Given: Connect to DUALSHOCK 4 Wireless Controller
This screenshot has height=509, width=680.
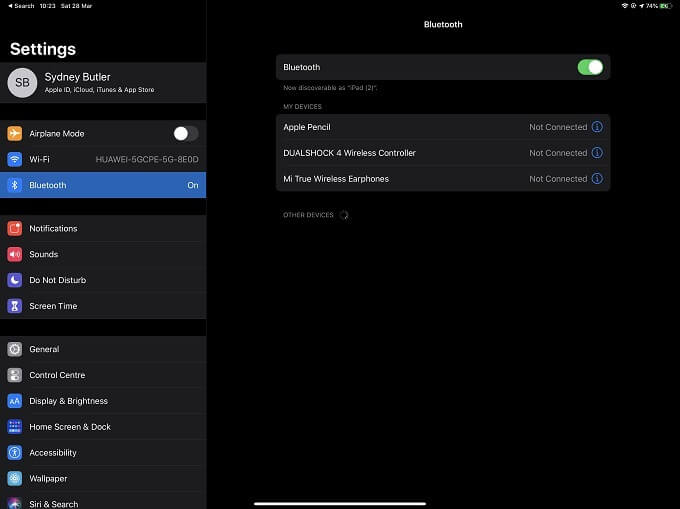Looking at the screenshot, I should click(443, 153).
